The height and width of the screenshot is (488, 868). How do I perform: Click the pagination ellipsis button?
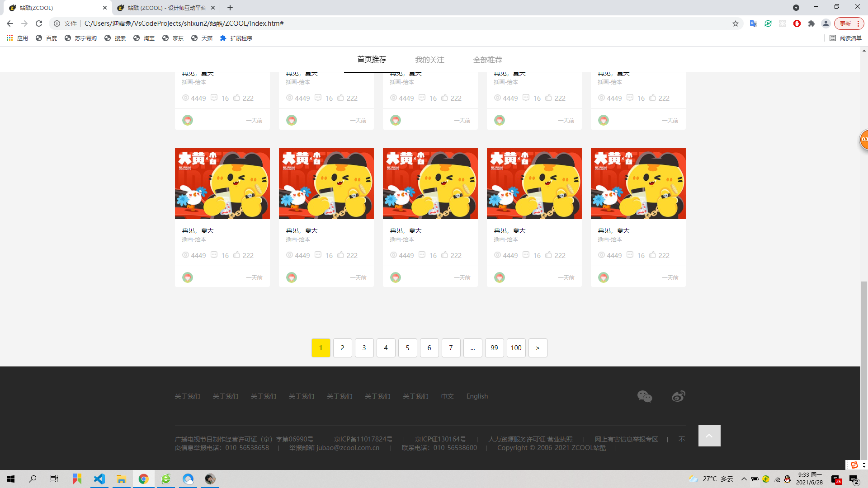(473, 348)
